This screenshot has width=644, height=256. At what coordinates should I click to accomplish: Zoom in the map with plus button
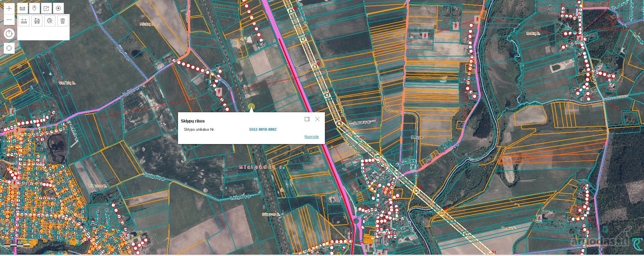coord(9,8)
